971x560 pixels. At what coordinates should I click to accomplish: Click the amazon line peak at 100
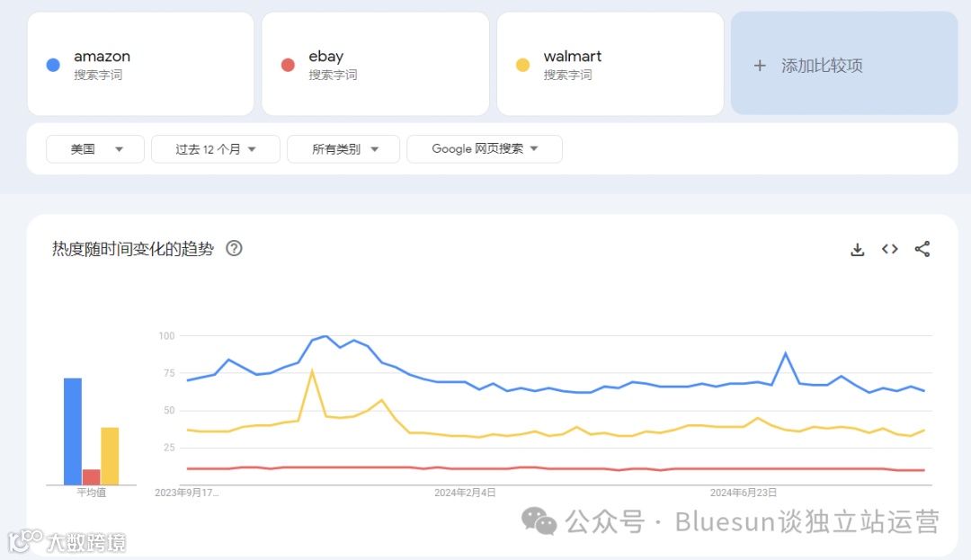325,336
